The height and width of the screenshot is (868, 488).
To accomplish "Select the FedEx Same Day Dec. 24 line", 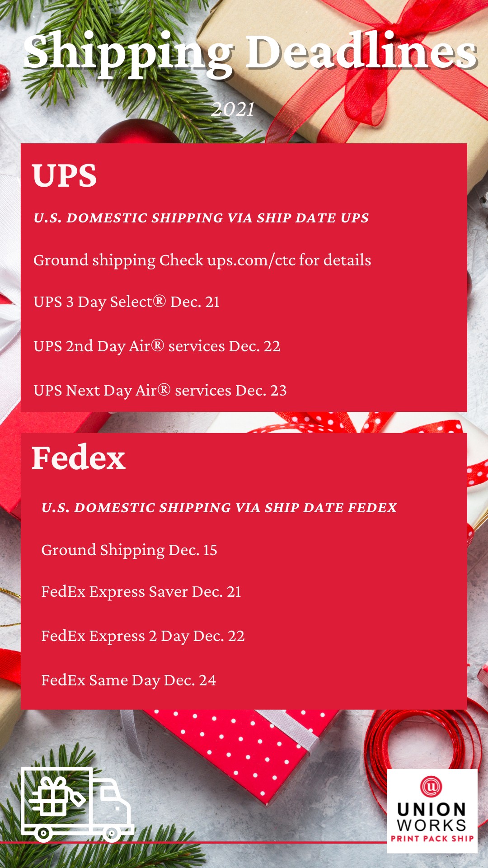I will point(129,680).
